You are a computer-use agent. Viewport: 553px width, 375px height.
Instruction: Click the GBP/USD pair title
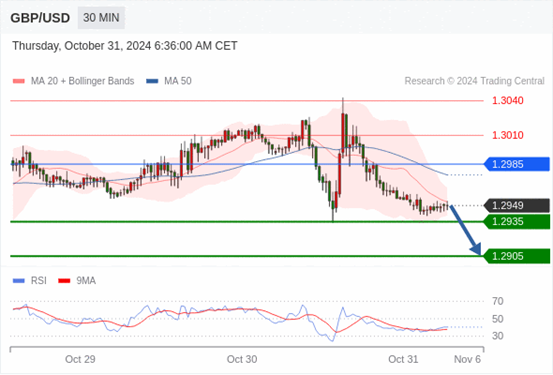[40, 18]
